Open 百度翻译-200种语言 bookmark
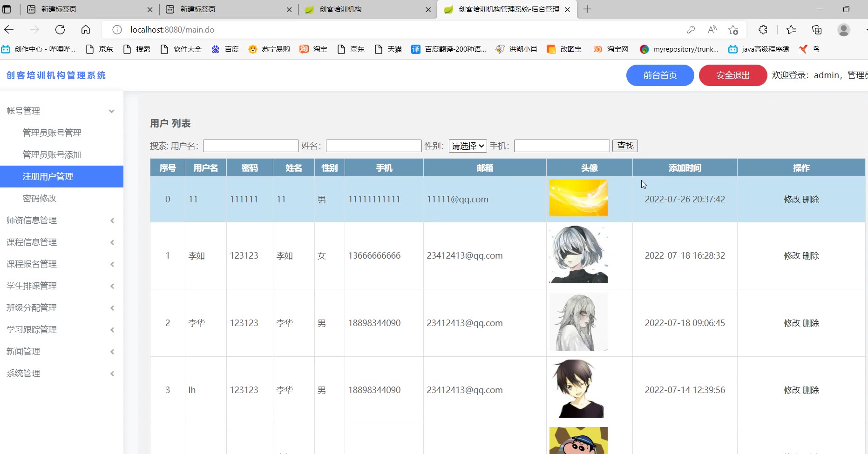 [449, 49]
